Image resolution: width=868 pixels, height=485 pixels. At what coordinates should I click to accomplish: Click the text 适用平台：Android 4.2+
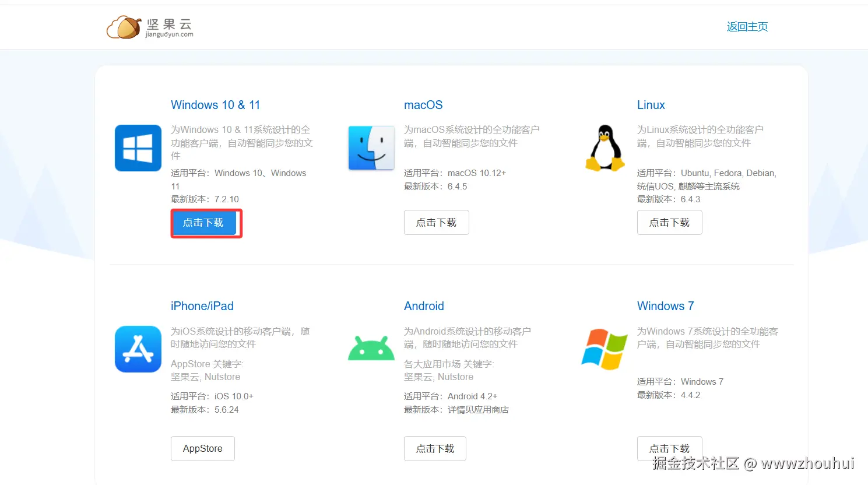(x=451, y=396)
